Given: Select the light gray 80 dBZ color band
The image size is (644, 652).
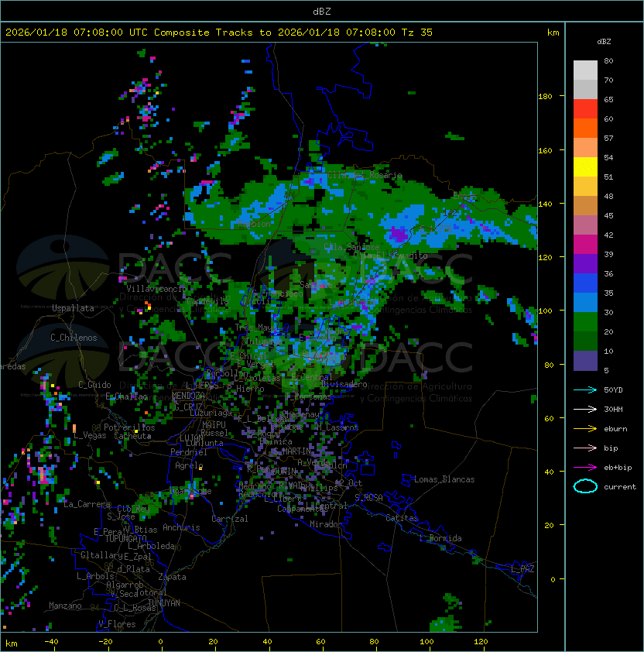Looking at the screenshot, I should click(585, 70).
